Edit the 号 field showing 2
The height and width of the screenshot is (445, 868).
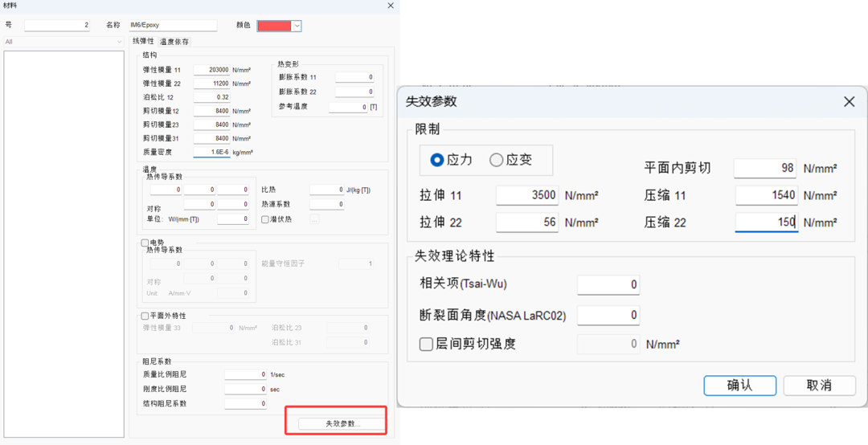(x=57, y=26)
